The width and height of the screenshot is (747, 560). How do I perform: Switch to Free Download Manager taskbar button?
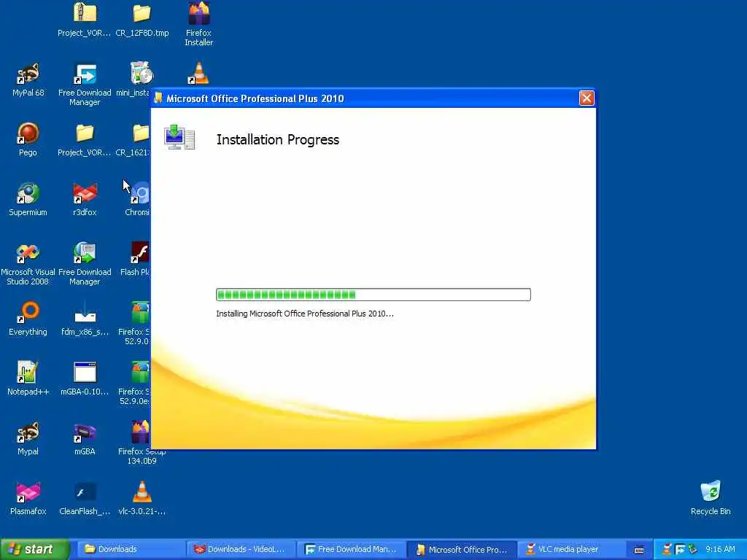point(350,550)
